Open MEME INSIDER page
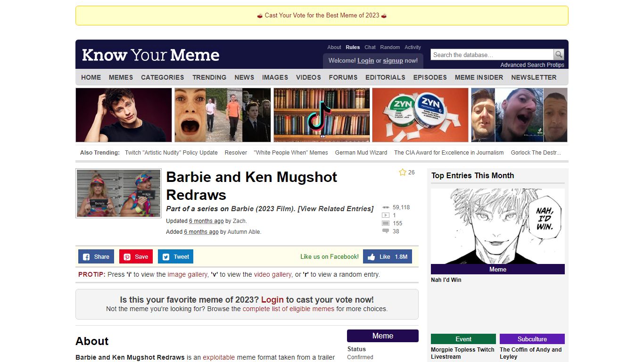The image size is (644, 362). click(x=479, y=77)
